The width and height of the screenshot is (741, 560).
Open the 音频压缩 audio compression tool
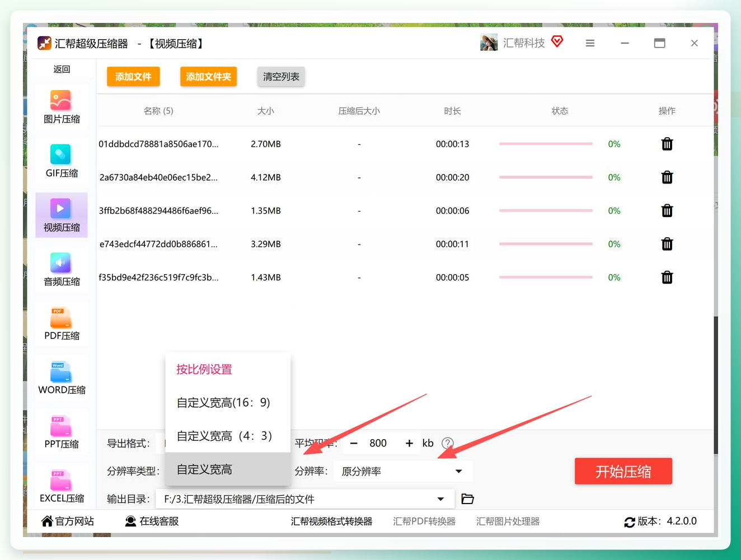[62, 270]
